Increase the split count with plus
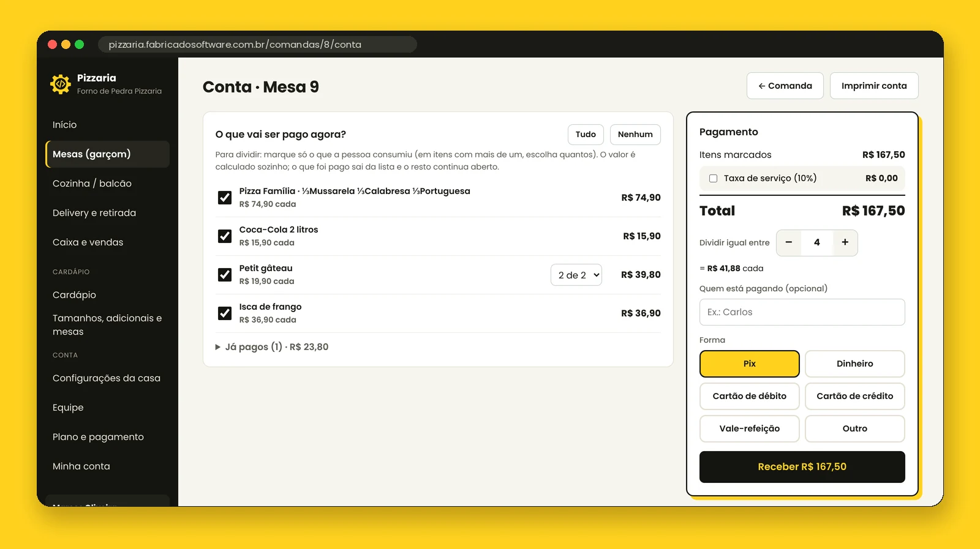The width and height of the screenshot is (980, 549). [x=845, y=242]
